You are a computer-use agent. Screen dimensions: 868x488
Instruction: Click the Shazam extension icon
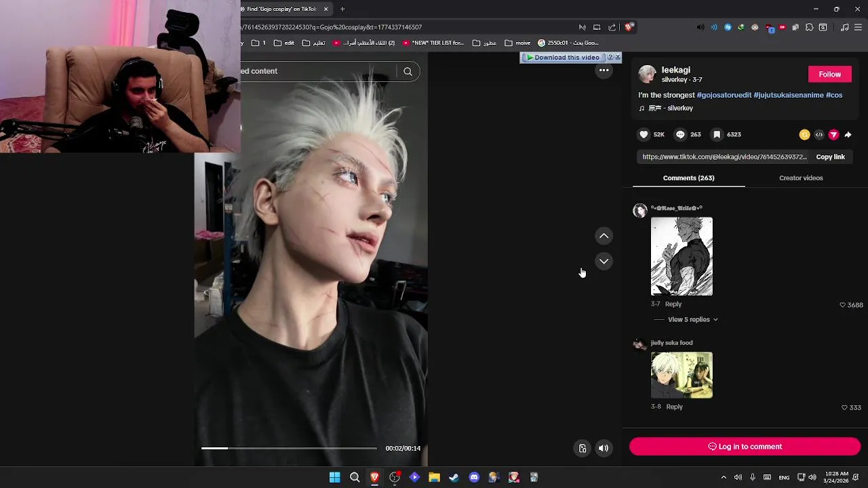(728, 27)
